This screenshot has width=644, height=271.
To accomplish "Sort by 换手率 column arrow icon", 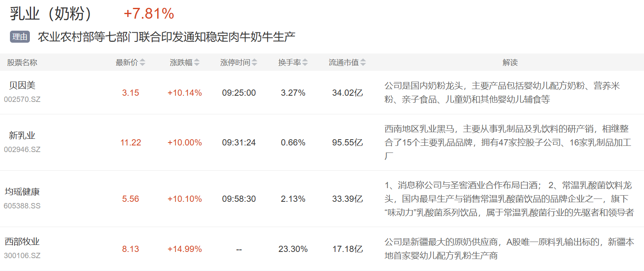I will pyautogui.click(x=305, y=63).
